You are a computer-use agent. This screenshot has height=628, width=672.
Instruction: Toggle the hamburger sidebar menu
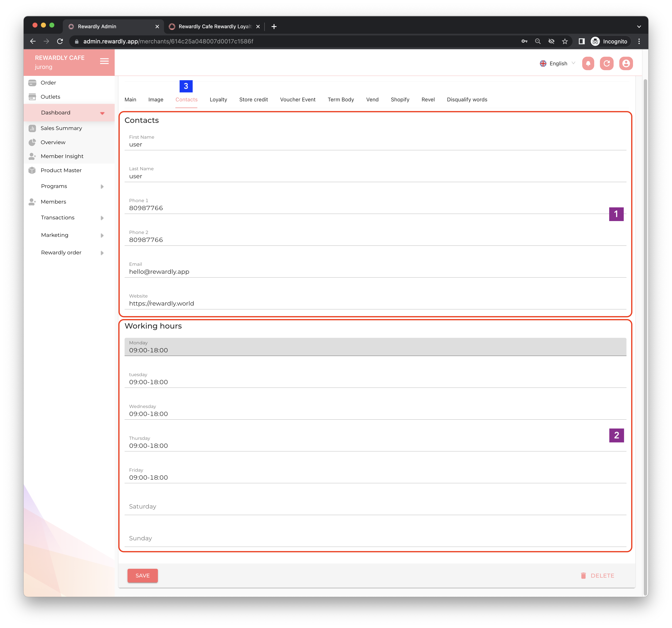(x=104, y=61)
